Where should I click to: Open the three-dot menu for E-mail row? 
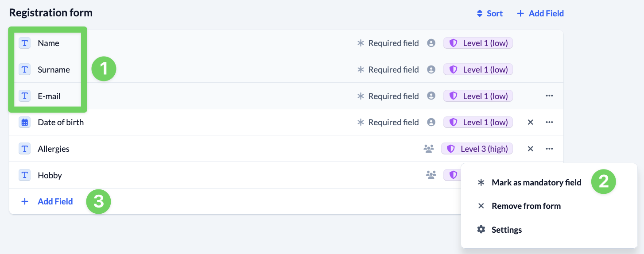(x=549, y=96)
